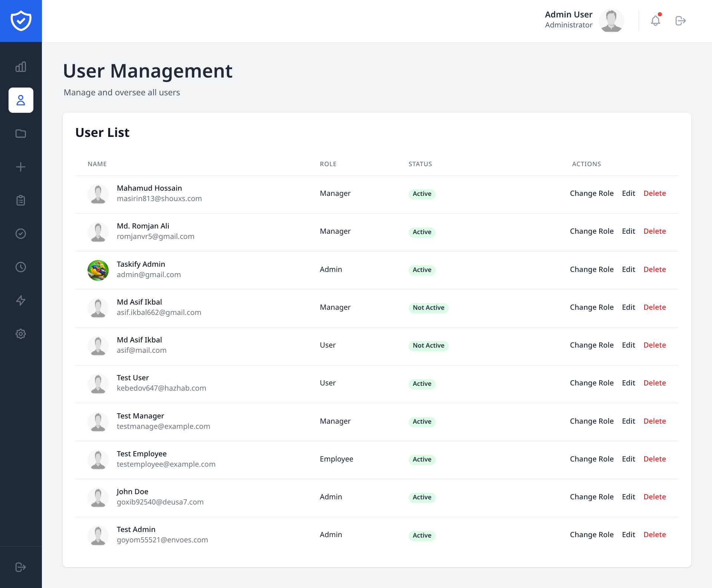Click the logout icon at sidebar bottom
The image size is (712, 588).
click(21, 566)
